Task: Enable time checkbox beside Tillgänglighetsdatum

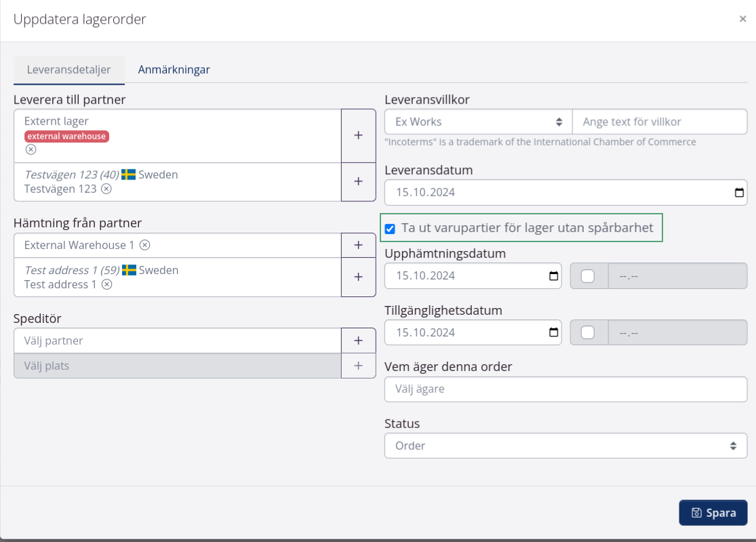Action: [x=588, y=332]
